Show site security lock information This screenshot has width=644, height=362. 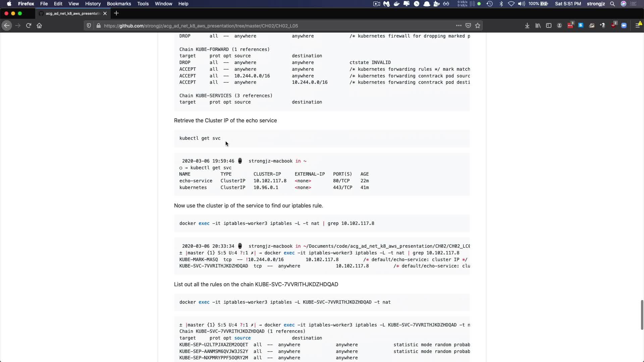tap(98, 25)
